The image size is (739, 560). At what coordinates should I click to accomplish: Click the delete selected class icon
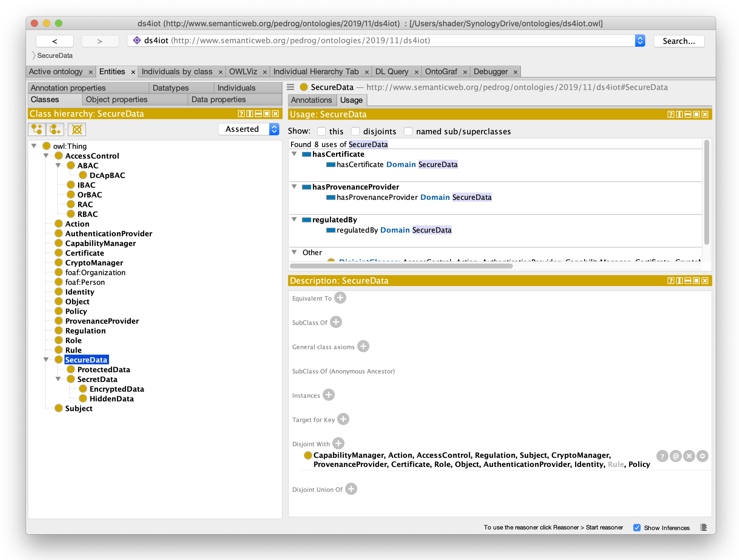(77, 129)
